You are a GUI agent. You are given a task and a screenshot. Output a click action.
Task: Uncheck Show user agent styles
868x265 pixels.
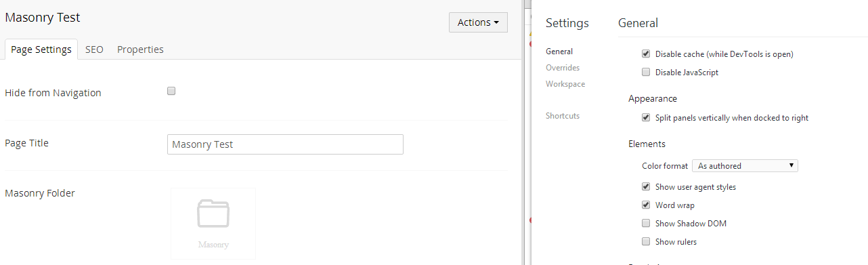(646, 186)
